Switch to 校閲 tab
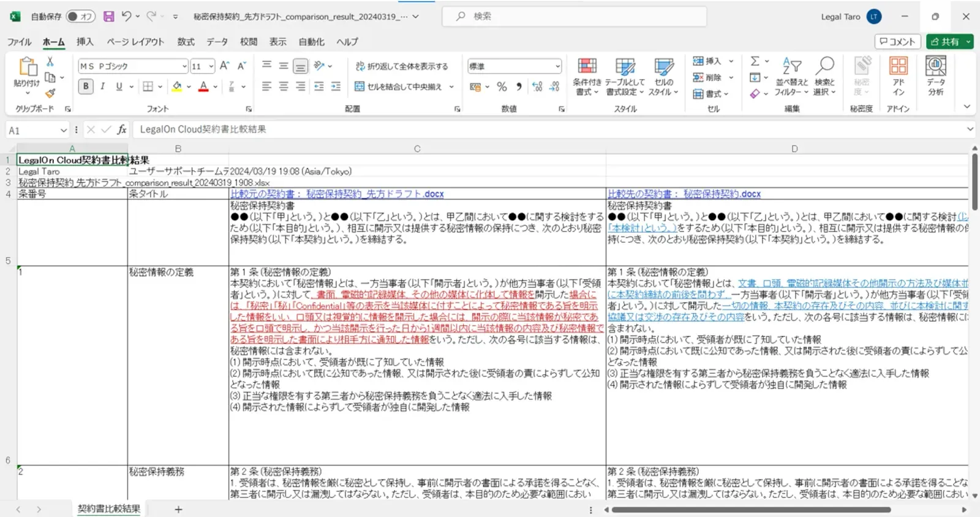The image size is (980, 517). pyautogui.click(x=248, y=42)
